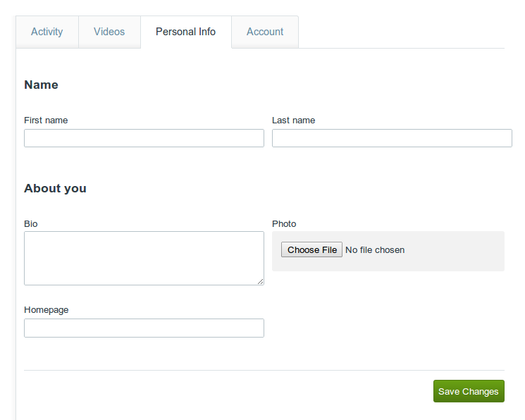Focus the Homepage URL field
The height and width of the screenshot is (420, 525).
pos(144,328)
